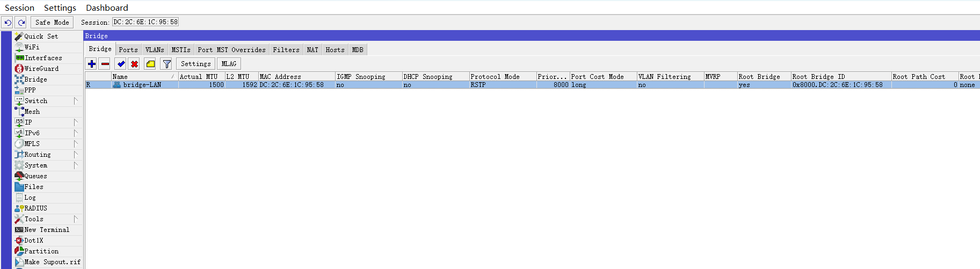The image size is (980, 269).
Task: Expand the IP submenu arrow
Action: [x=76, y=122]
